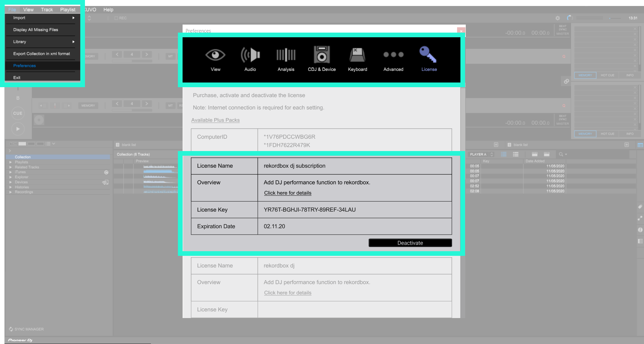Click the link icon between the decks

pos(566,81)
